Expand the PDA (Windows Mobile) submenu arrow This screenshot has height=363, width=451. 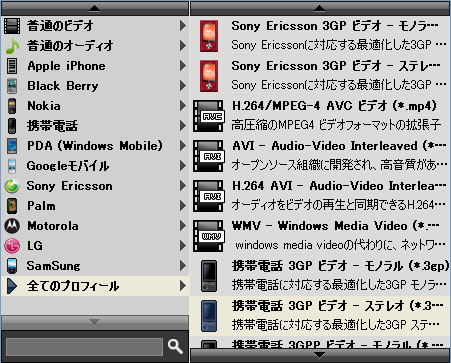(x=183, y=146)
